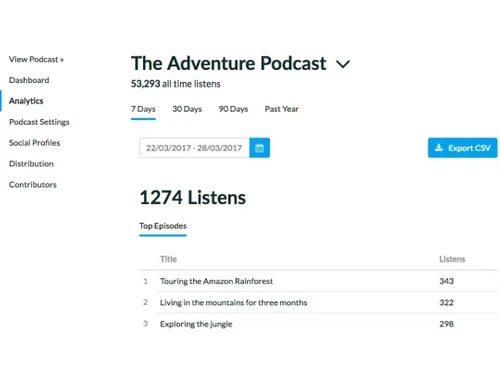Click the Export CSV button
This screenshot has width=500, height=375.
pos(462,148)
